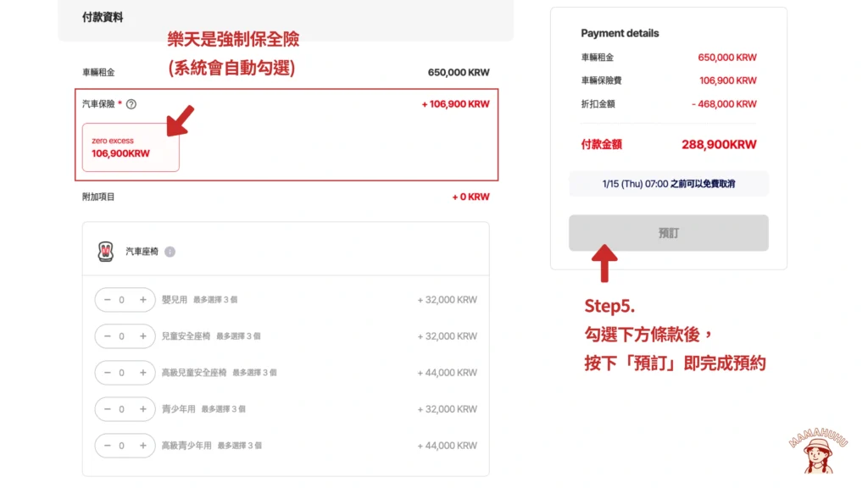Increase 高級兒童安全座椅 quantity with plus
868x488 pixels.
pos(142,373)
